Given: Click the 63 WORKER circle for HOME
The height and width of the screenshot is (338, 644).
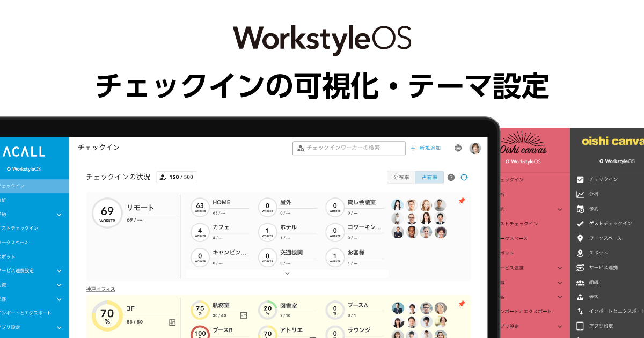Looking at the screenshot, I should coord(200,207).
